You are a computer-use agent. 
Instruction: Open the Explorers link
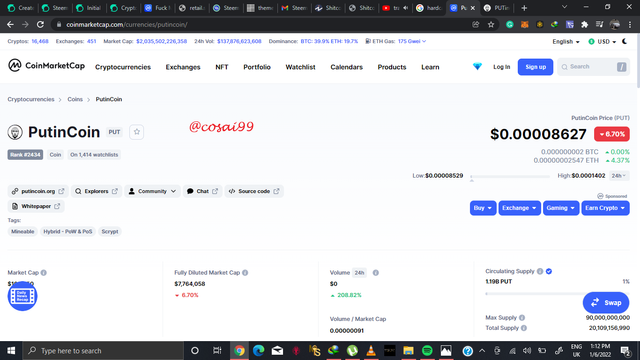pyautogui.click(x=96, y=191)
